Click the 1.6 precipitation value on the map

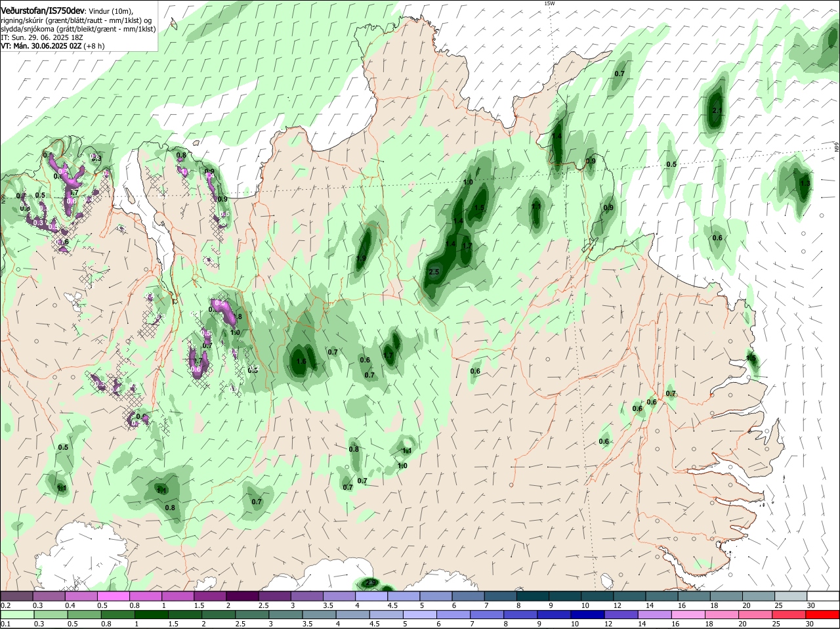301,361
